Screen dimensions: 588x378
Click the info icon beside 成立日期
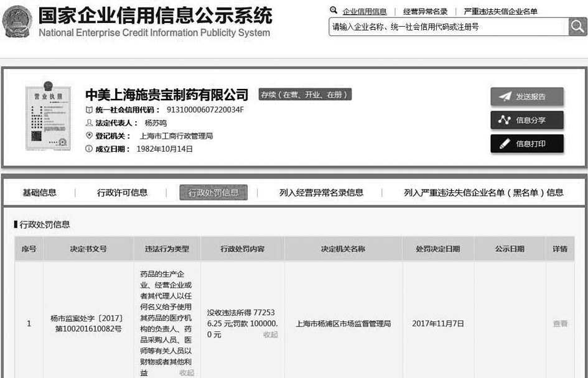(89, 149)
